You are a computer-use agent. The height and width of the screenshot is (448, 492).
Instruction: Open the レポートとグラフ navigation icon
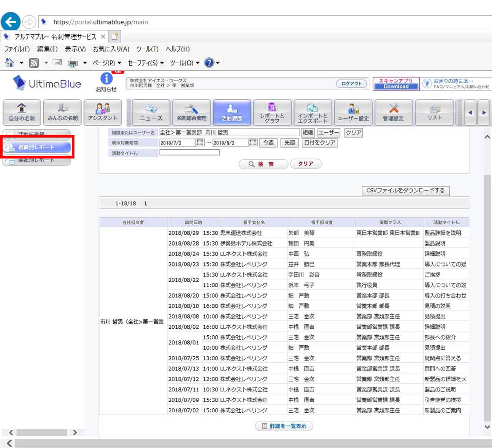tap(273, 113)
